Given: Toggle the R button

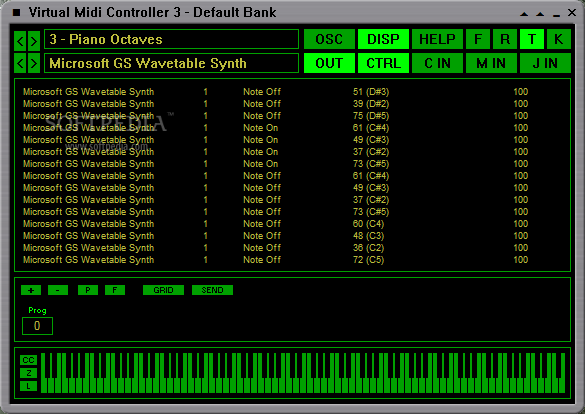Looking at the screenshot, I should (505, 39).
